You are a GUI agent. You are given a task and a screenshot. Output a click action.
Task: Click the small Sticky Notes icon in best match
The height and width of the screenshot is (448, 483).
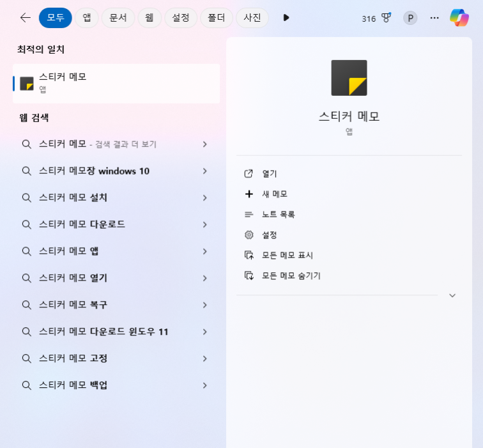(x=27, y=84)
